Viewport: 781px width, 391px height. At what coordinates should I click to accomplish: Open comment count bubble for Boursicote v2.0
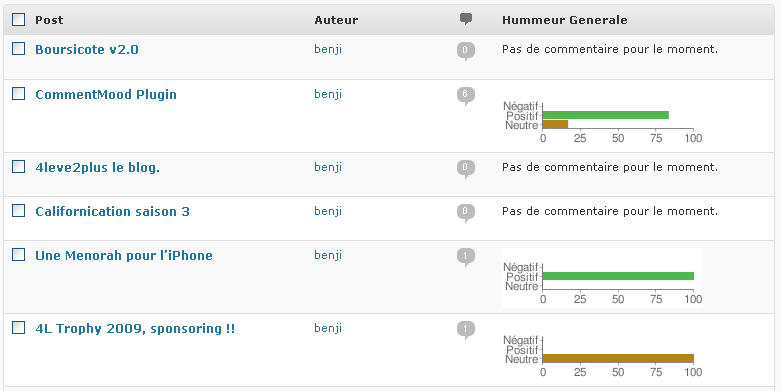(466, 51)
